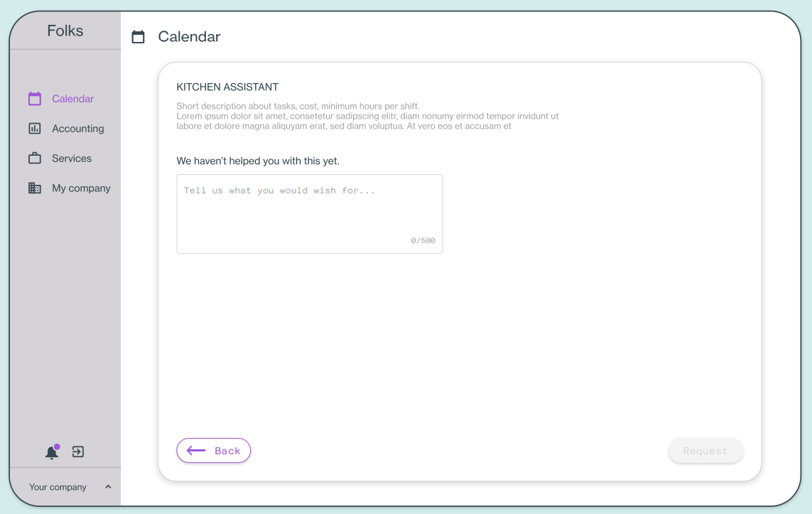This screenshot has width=812, height=514.
Task: Expand the Your company chevron
Action: click(x=108, y=487)
